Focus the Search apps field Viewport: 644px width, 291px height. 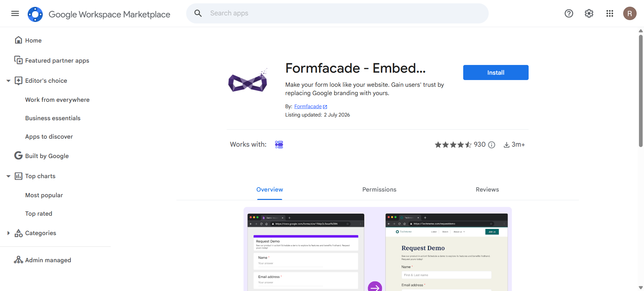[337, 13]
